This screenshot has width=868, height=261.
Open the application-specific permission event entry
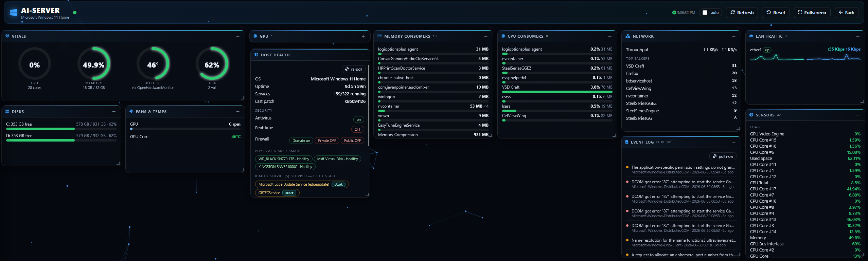click(x=681, y=170)
